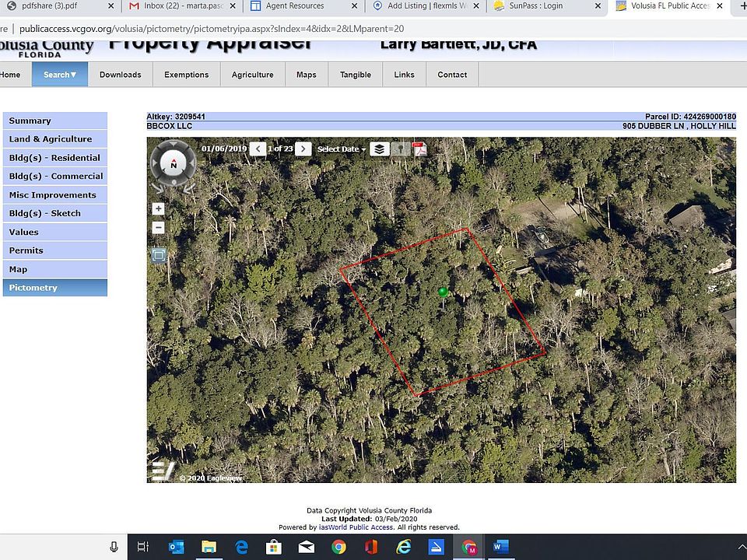The image size is (747, 560).
Task: Open Misc Improvements sidebar page
Action: [x=55, y=194]
